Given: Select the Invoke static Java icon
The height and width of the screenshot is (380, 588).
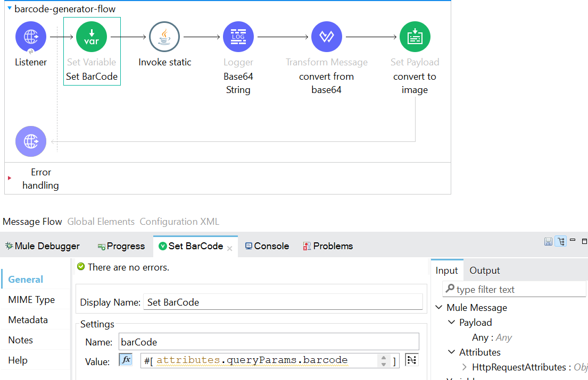Looking at the screenshot, I should click(164, 36).
